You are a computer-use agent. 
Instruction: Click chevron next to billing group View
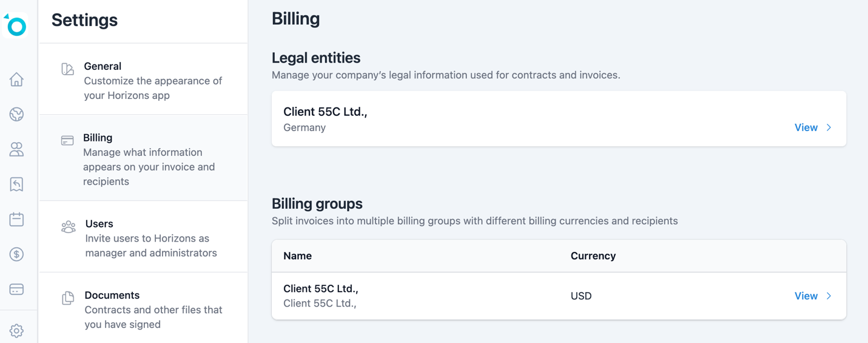pos(829,296)
